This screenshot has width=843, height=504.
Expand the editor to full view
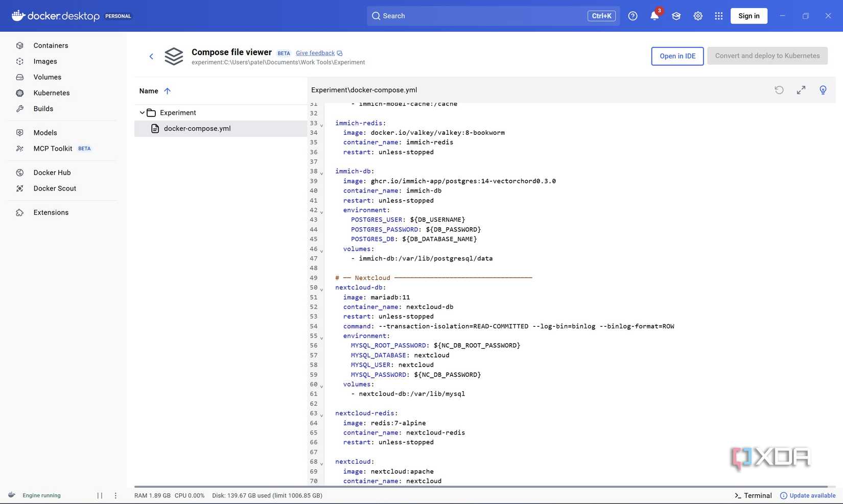pos(801,90)
